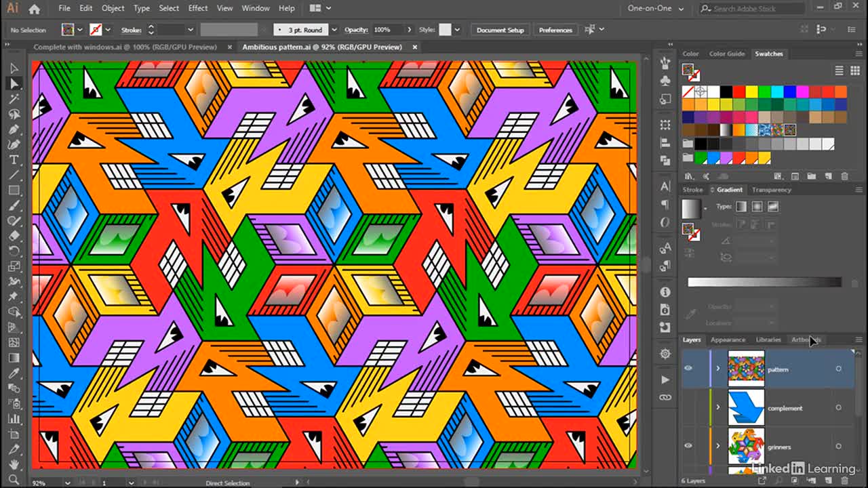This screenshot has width=868, height=488.
Task: Pick the red swatch in Swatches
Action: 739,91
